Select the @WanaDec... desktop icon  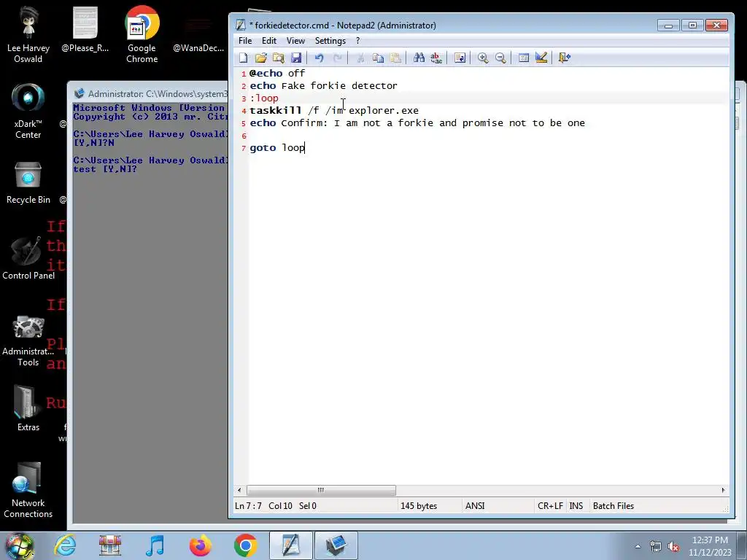pyautogui.click(x=198, y=29)
